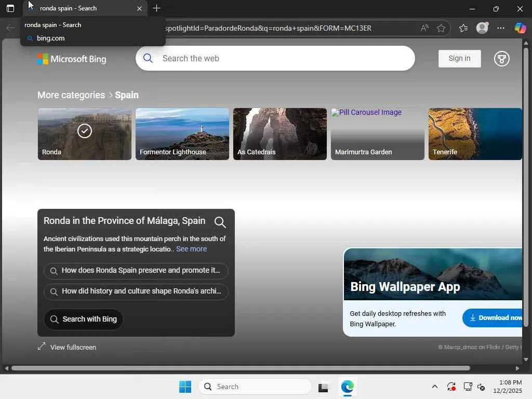Click the Search with Bing button
Screen dimensions: 532x399
click(x=84, y=319)
